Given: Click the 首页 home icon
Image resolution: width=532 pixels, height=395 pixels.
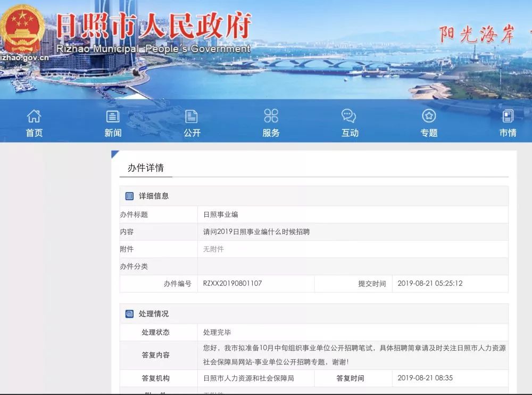Looking at the screenshot, I should 35,116.
